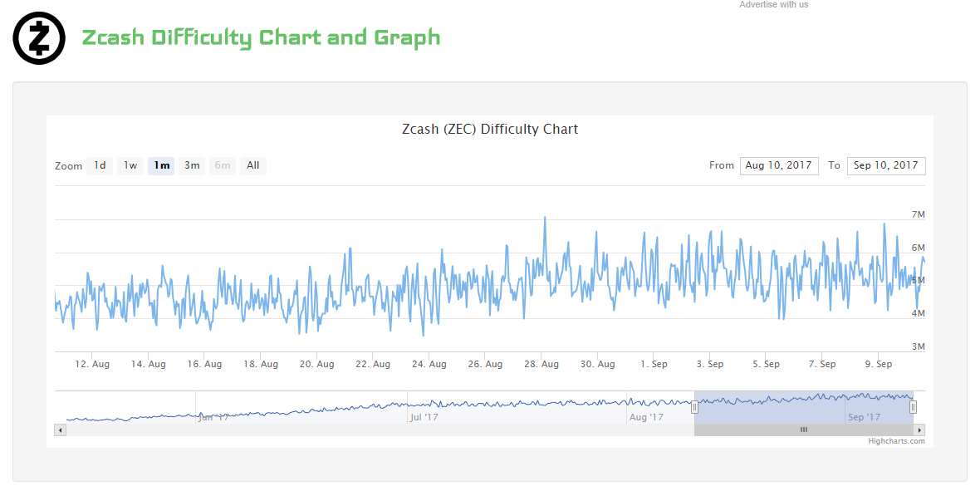This screenshot has height=496, width=980.
Task: Click the 14. Aug axis label
Action: [x=148, y=364]
